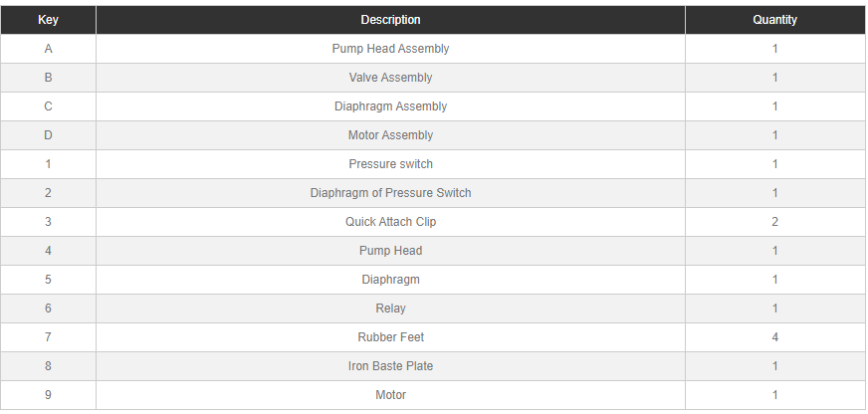Click key number 9 cell
The height and width of the screenshot is (414, 868).
48,395
